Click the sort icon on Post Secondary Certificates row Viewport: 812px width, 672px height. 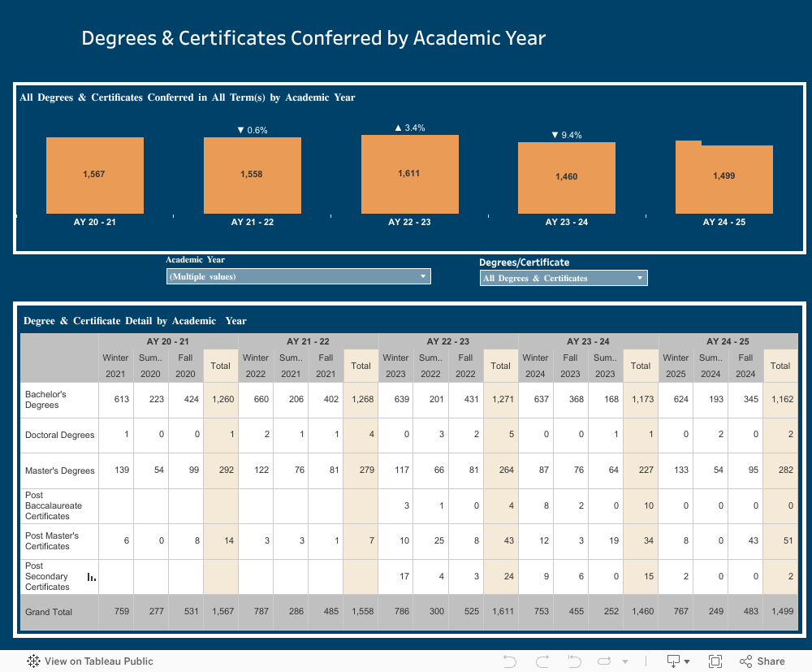[x=92, y=577]
